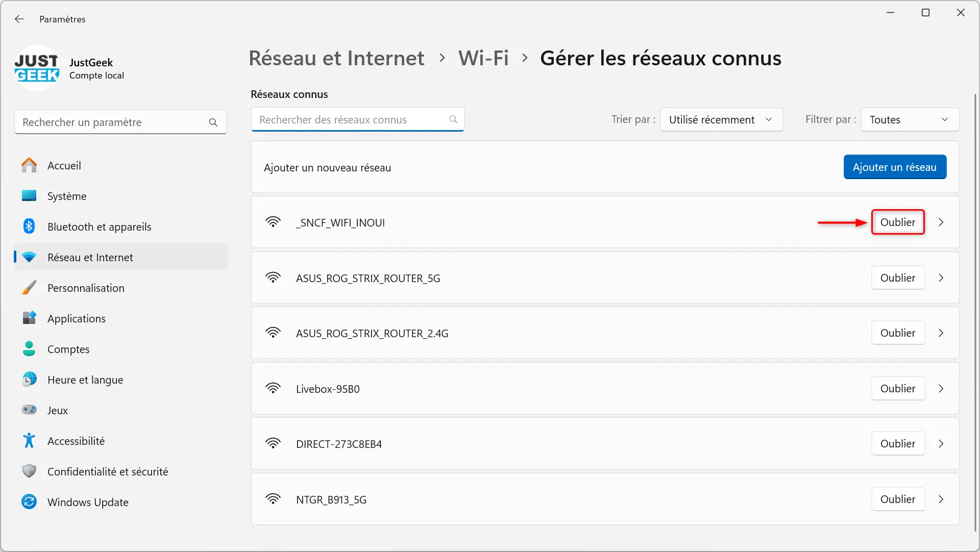Screen dimensions: 980x552
Task: Expand Livebox-95B0 details chevron
Action: point(941,389)
